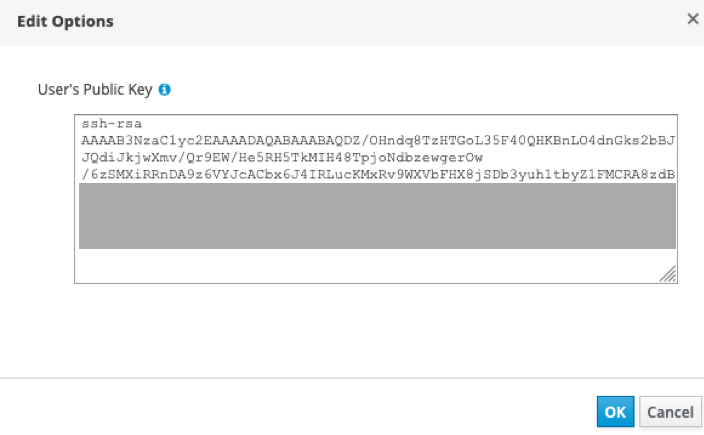704x435 pixels.
Task: Click the blank dialog body below the textarea
Action: pos(350,330)
